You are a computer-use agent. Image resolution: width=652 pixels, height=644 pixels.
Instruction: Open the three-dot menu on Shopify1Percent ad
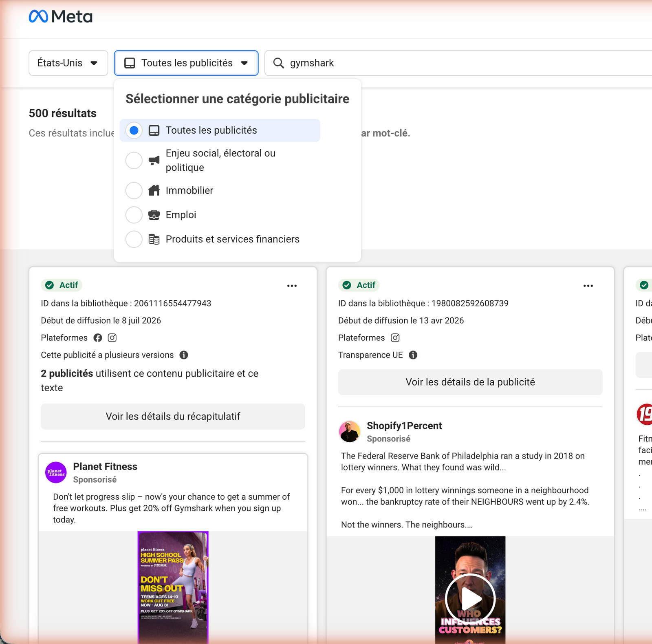click(588, 286)
